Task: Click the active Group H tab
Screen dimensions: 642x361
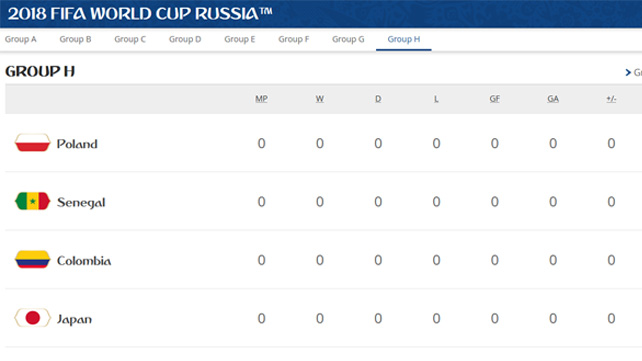Action: pos(404,39)
